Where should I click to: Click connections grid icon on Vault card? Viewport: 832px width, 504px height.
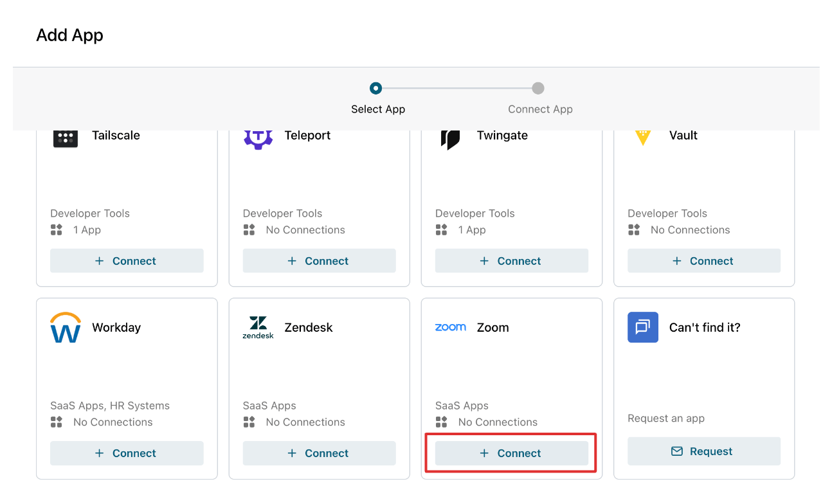coord(634,230)
